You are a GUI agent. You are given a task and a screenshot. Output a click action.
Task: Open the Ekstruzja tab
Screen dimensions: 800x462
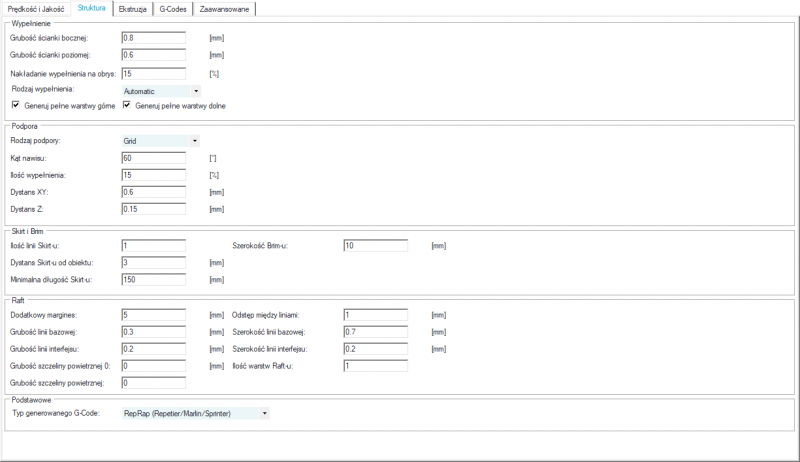click(x=133, y=8)
